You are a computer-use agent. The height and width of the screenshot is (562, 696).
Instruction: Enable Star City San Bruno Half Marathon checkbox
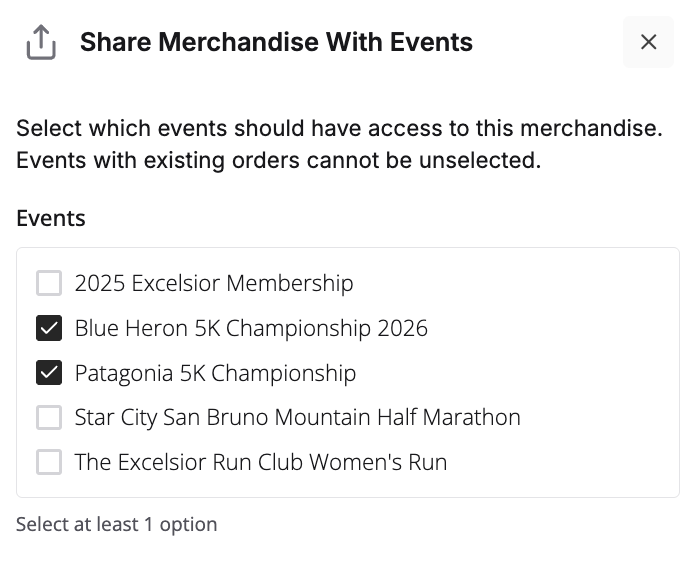(49, 417)
